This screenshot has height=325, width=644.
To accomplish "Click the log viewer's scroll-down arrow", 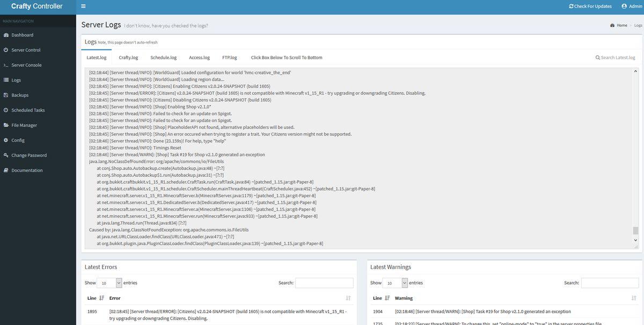I will pyautogui.click(x=636, y=240).
